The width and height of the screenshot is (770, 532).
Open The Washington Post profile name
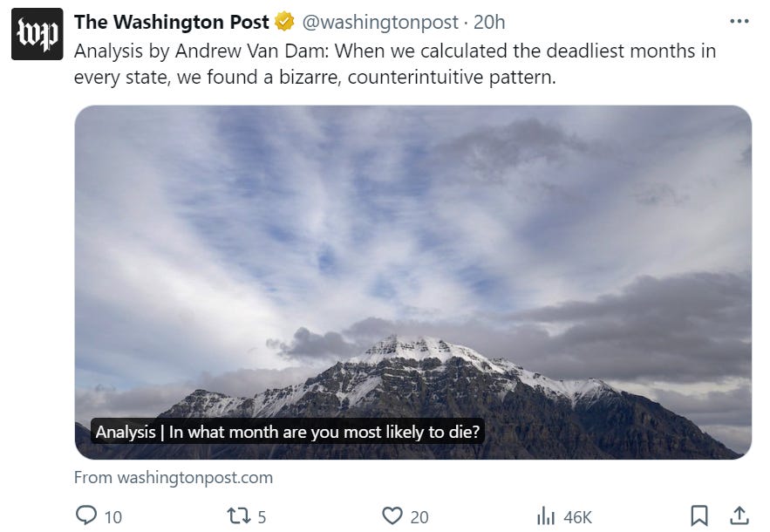[172, 22]
